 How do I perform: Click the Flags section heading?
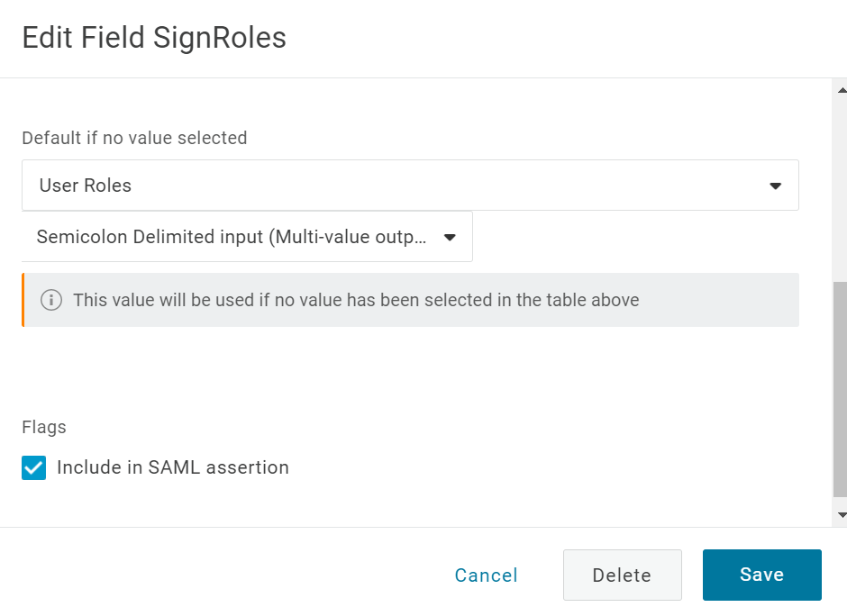44,427
